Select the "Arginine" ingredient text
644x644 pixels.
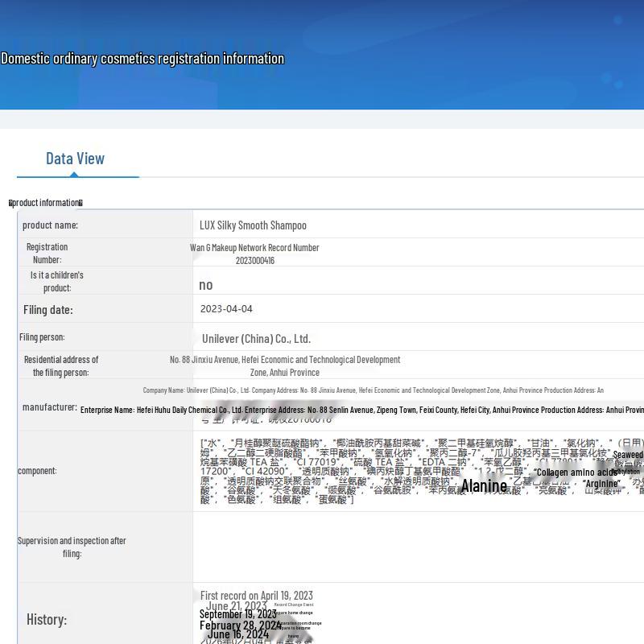pos(601,484)
